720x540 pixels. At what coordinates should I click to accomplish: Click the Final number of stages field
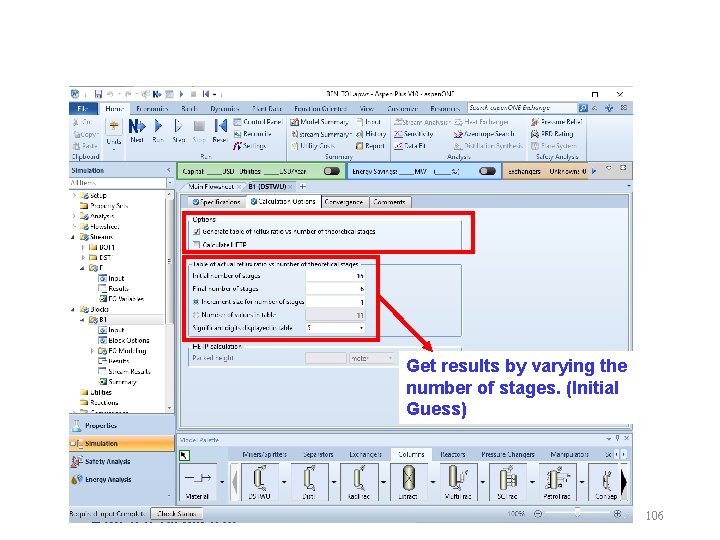335,289
